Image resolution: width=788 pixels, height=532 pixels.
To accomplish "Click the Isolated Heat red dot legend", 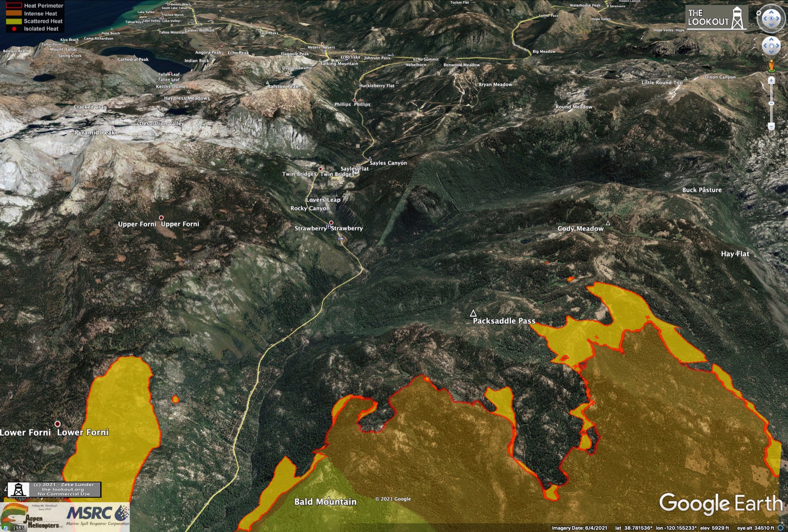I will pyautogui.click(x=14, y=29).
